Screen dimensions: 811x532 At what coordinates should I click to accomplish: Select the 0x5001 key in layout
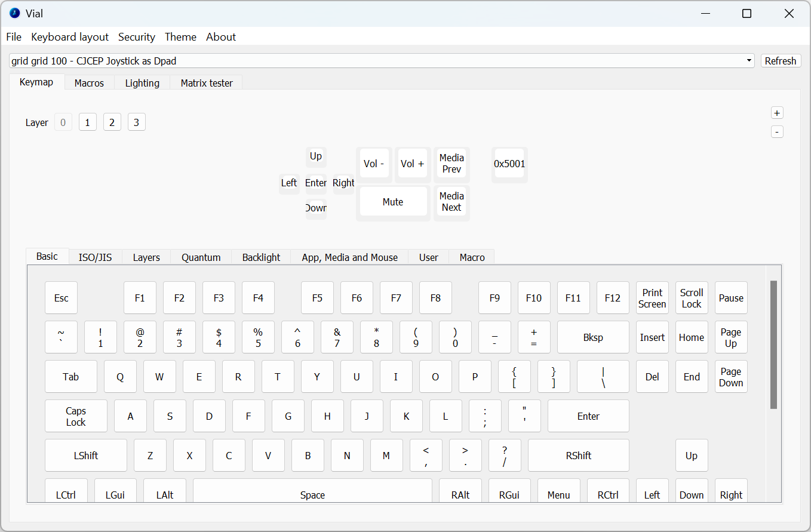pyautogui.click(x=509, y=164)
